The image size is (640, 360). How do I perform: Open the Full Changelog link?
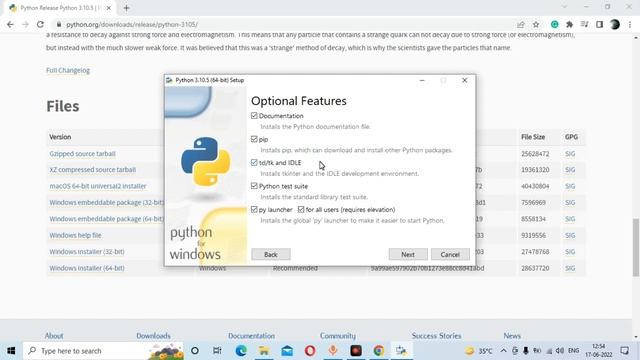[x=68, y=70]
